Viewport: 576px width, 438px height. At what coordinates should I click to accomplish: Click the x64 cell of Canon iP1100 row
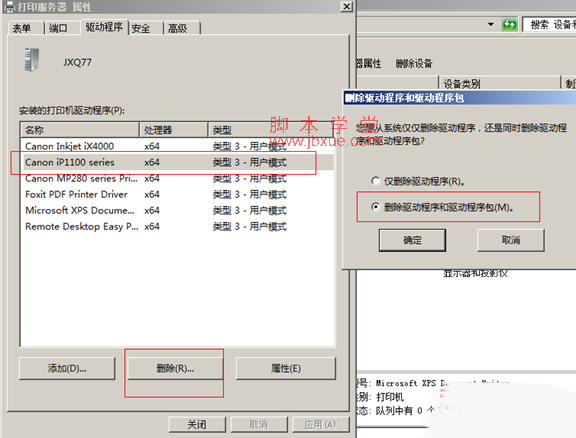tap(152, 162)
